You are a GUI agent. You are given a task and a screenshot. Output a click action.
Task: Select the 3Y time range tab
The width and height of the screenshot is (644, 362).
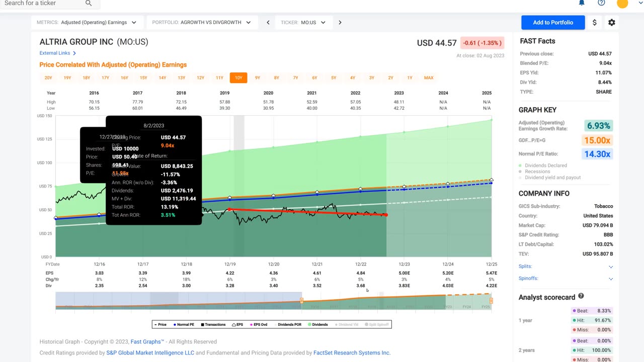(x=371, y=78)
